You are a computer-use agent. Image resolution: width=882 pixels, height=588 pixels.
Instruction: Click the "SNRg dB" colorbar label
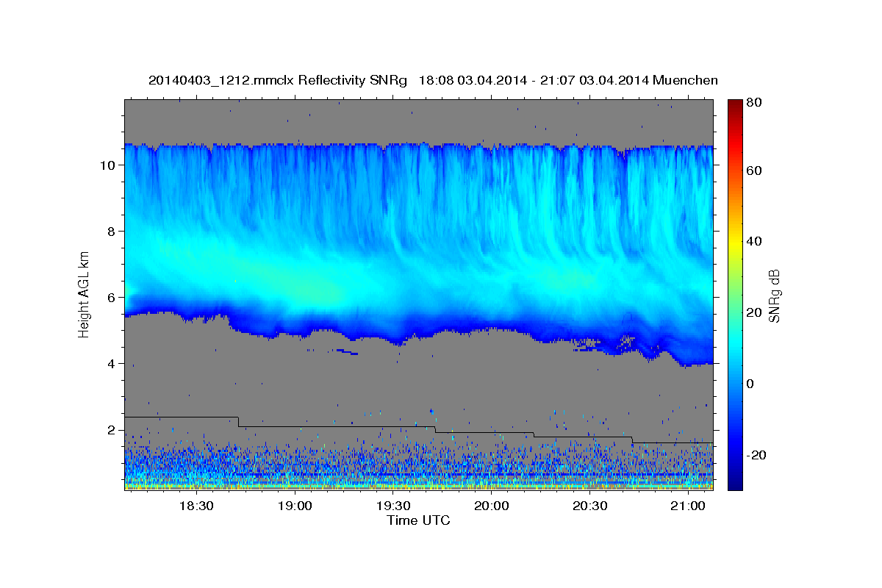point(774,295)
